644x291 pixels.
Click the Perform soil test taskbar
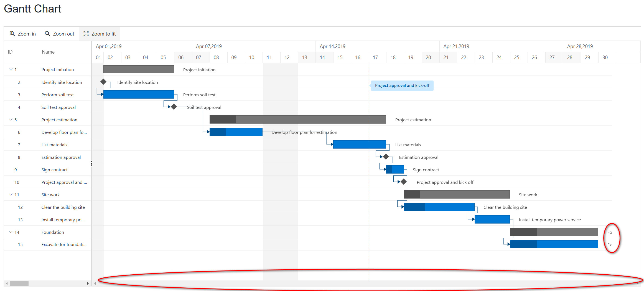point(139,94)
